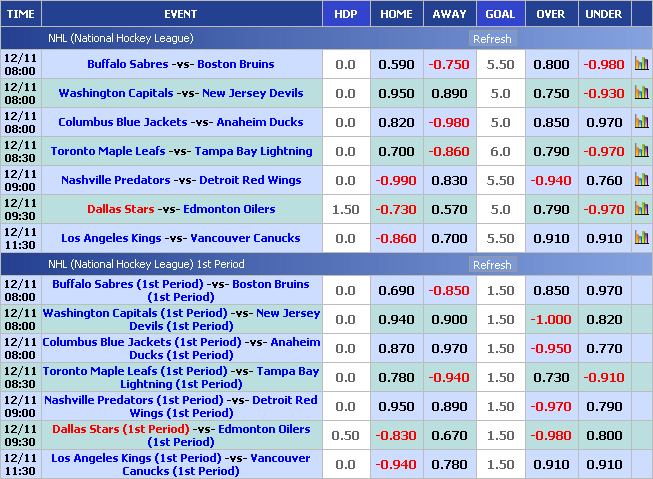This screenshot has width=653, height=479.
Task: Choose 1st Period home odds 0.780 for Maple Leafs
Action: pos(396,378)
